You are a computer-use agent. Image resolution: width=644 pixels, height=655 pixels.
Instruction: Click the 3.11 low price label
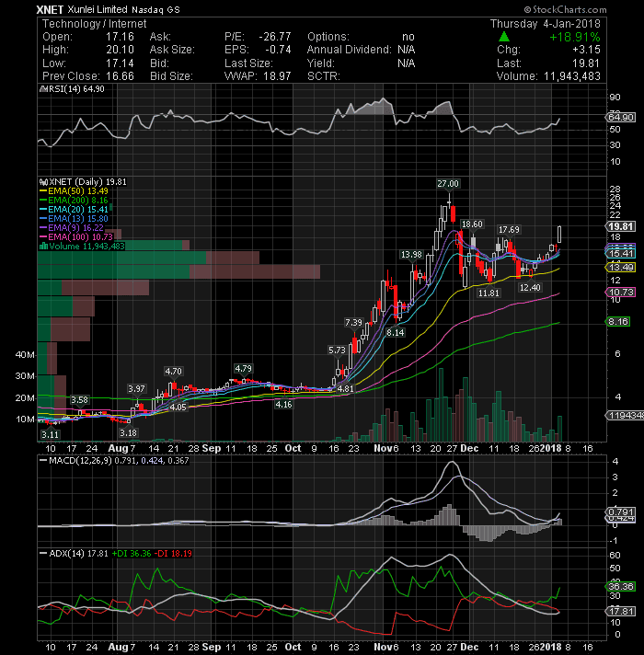click(50, 434)
